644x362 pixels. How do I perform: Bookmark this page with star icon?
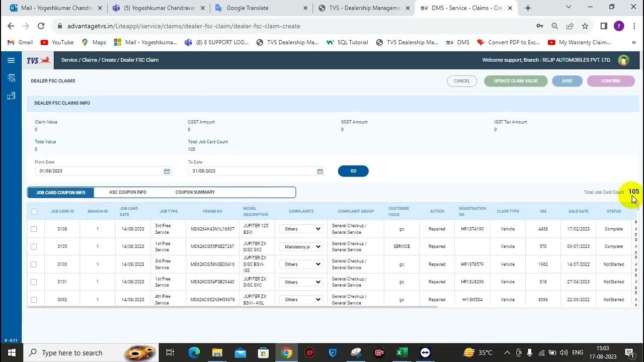(585, 26)
